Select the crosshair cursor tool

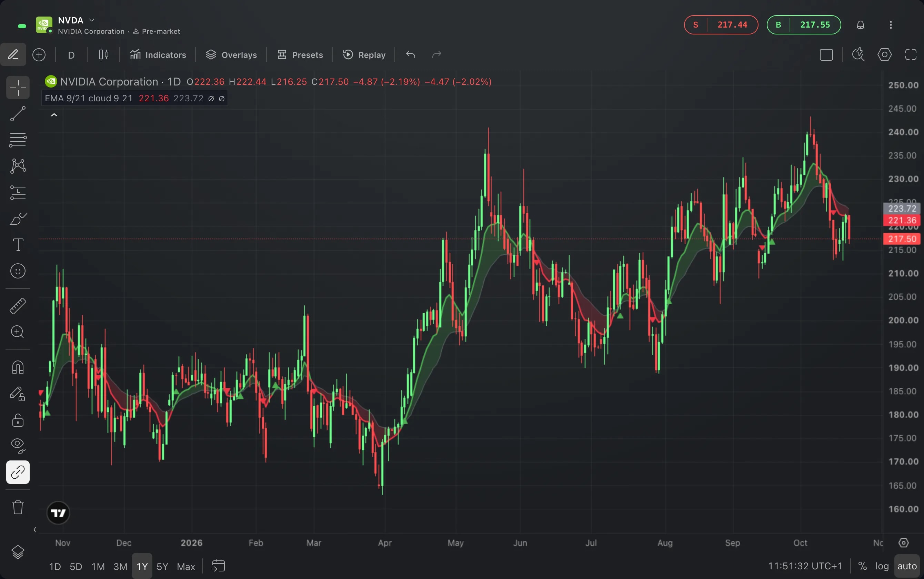point(18,88)
